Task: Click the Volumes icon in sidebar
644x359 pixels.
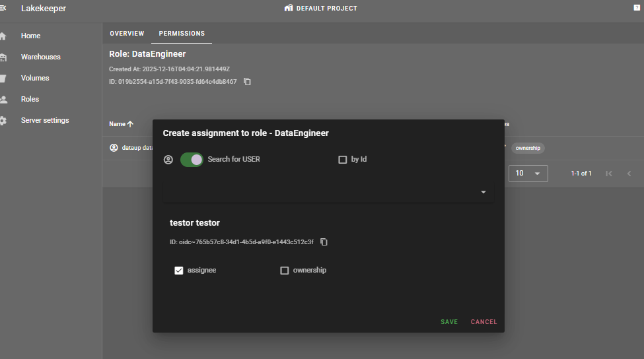Action: coord(3,79)
